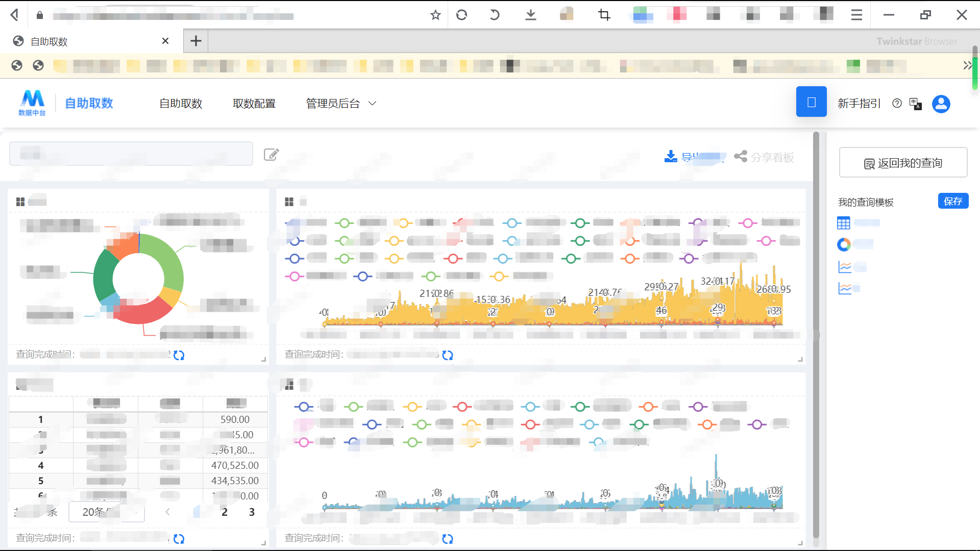
Task: Open the user avatar profile icon
Action: tap(941, 104)
